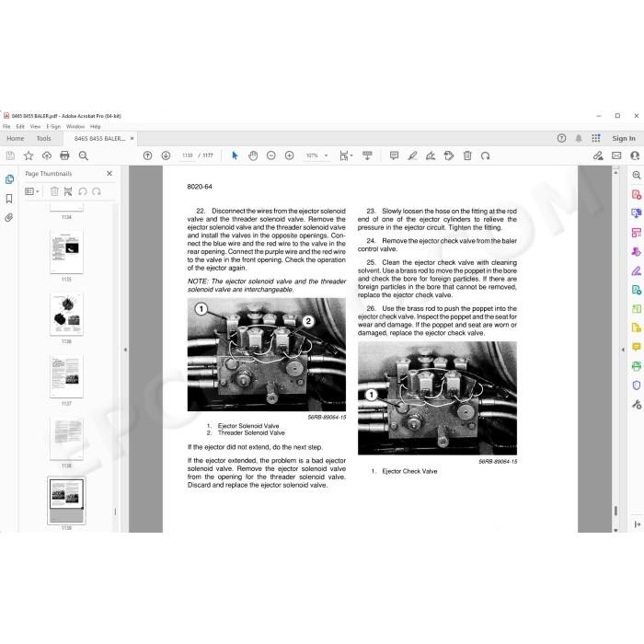This screenshot has height=644, width=644.
Task: Open the zoom percentage dropdown
Action: point(326,155)
